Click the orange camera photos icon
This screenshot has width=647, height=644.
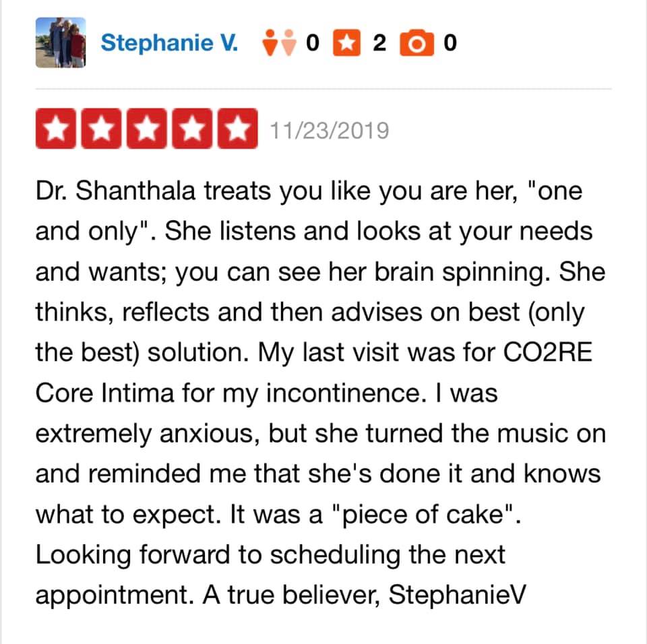pos(415,43)
